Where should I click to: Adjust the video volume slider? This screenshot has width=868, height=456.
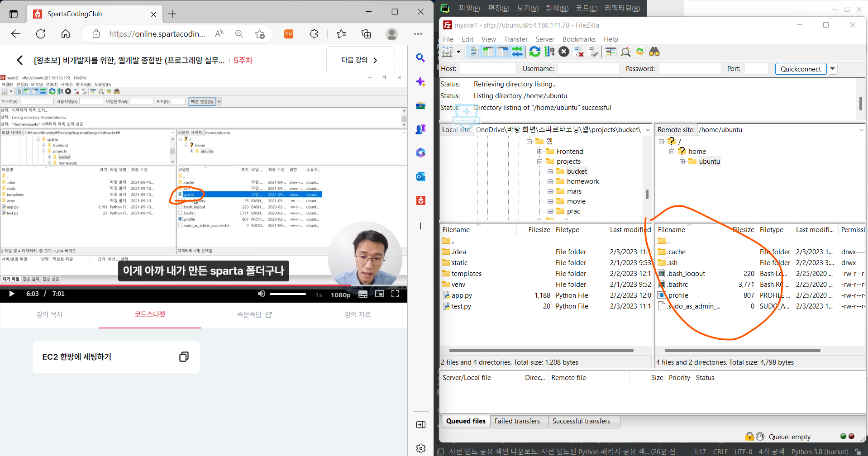(288, 294)
